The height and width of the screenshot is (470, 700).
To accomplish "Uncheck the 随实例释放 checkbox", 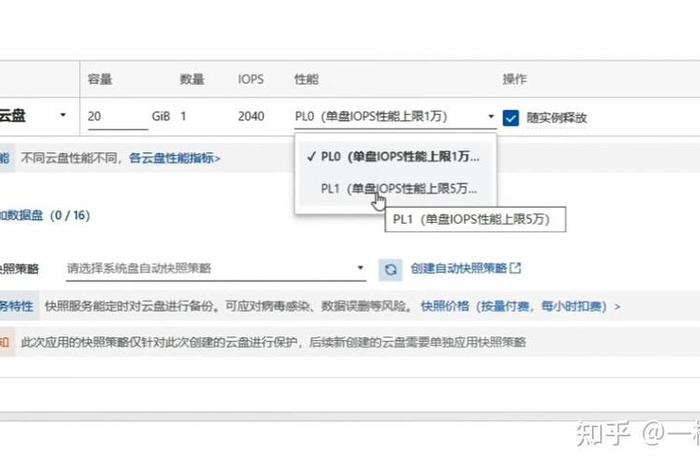I will click(510, 118).
